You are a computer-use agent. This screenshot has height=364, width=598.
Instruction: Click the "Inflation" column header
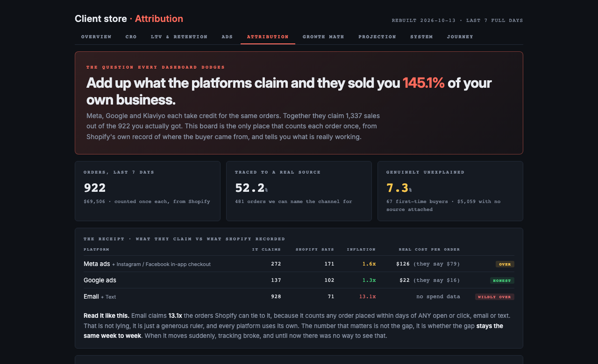[361, 249]
